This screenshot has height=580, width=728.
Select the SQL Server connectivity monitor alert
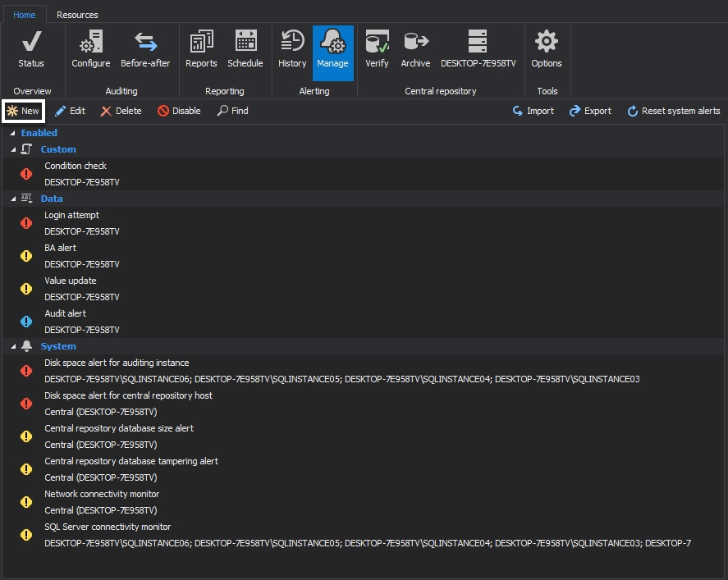pyautogui.click(x=108, y=527)
